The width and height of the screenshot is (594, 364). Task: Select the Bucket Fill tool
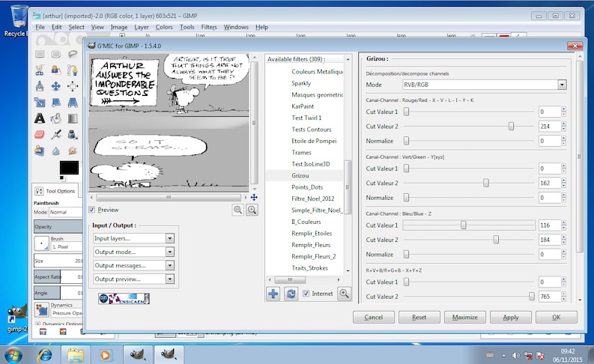pos(56,118)
